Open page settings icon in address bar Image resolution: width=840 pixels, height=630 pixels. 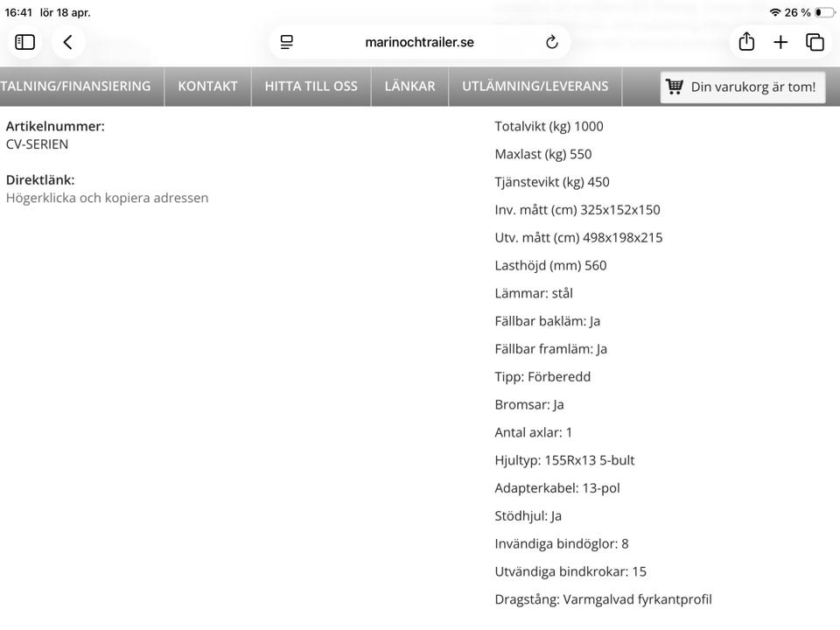click(x=286, y=42)
